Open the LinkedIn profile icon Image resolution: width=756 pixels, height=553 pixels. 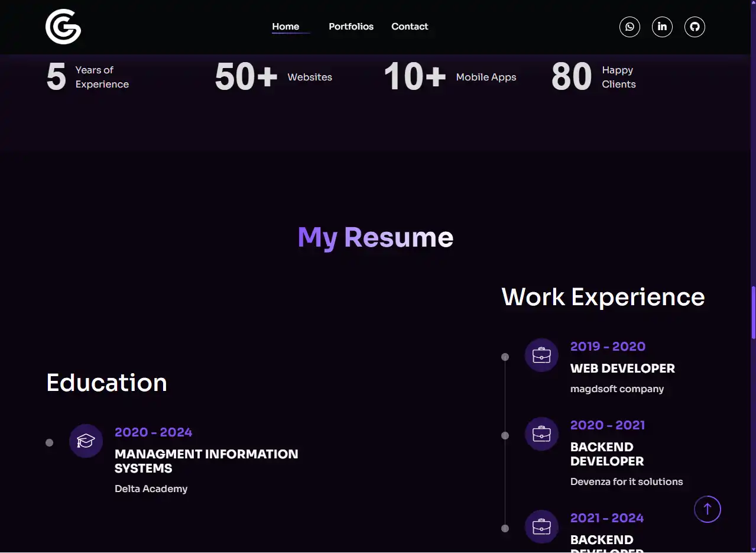662,27
